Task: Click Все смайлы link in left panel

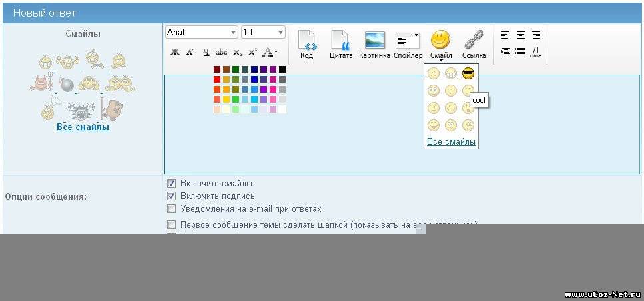Action: (x=83, y=127)
